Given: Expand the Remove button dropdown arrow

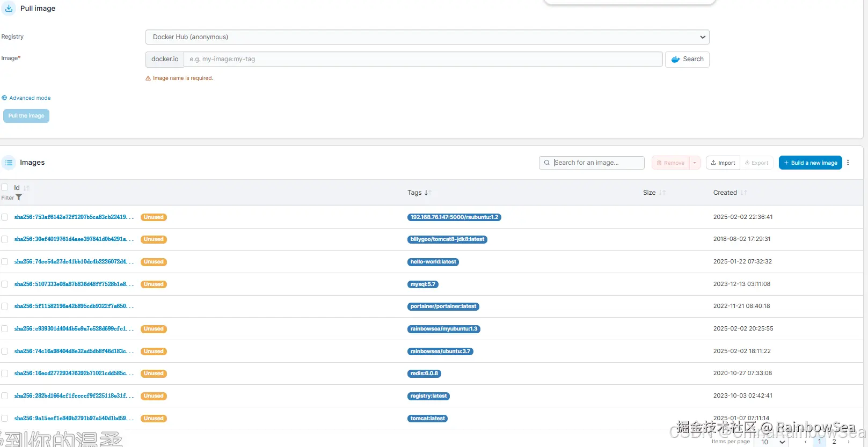Looking at the screenshot, I should 695,163.
